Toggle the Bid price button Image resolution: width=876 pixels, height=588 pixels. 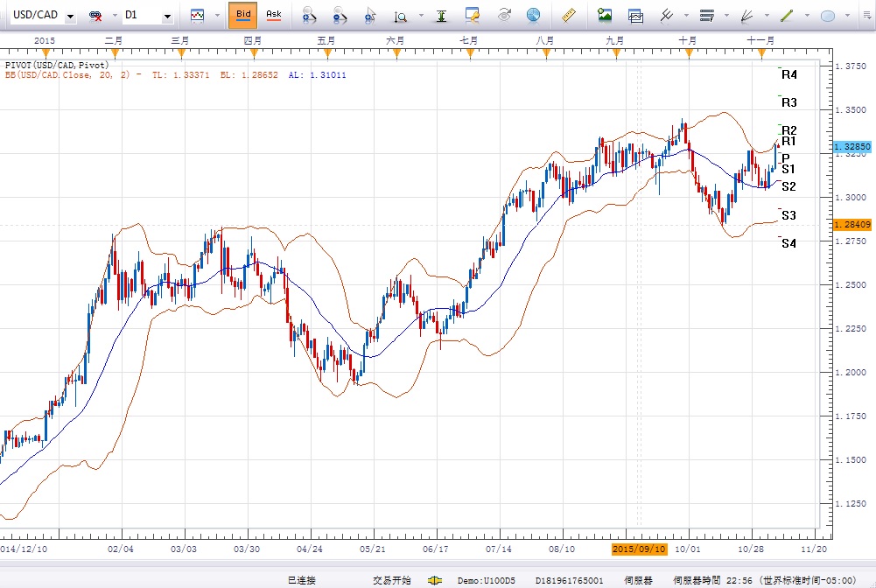point(243,15)
